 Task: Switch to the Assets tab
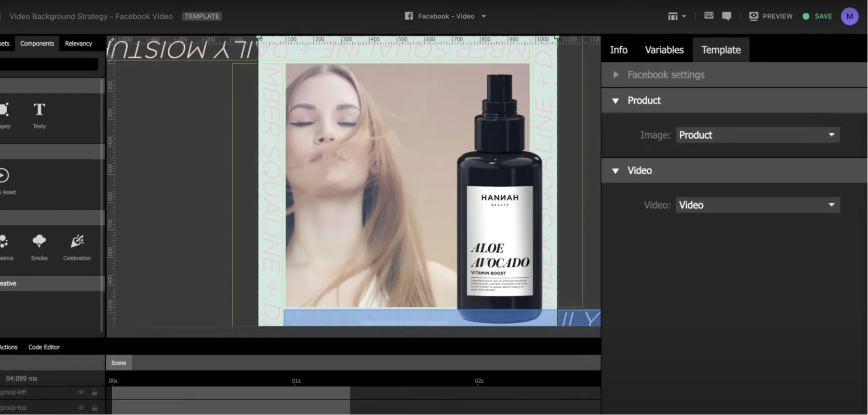coord(5,43)
